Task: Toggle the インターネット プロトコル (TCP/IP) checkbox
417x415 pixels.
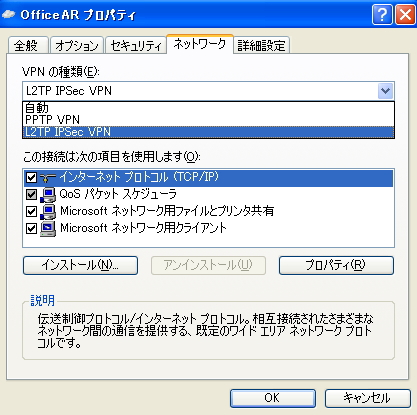Action: [31, 177]
